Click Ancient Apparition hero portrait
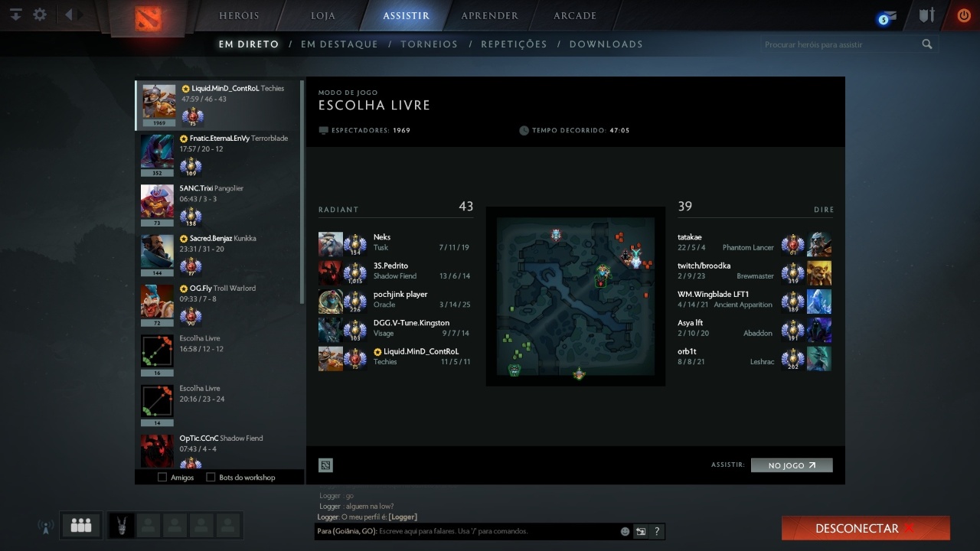The width and height of the screenshot is (980, 551). pyautogui.click(x=818, y=302)
